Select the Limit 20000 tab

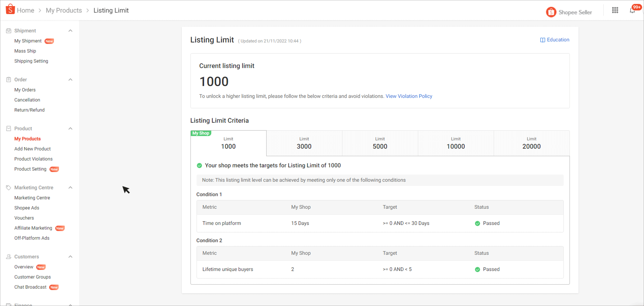pos(531,143)
